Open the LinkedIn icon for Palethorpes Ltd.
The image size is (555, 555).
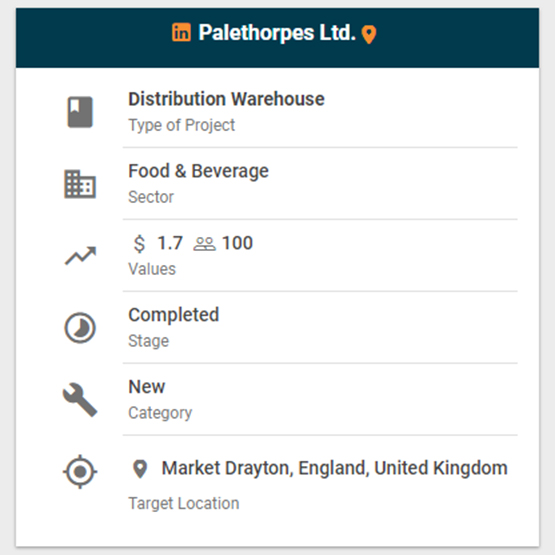(182, 32)
